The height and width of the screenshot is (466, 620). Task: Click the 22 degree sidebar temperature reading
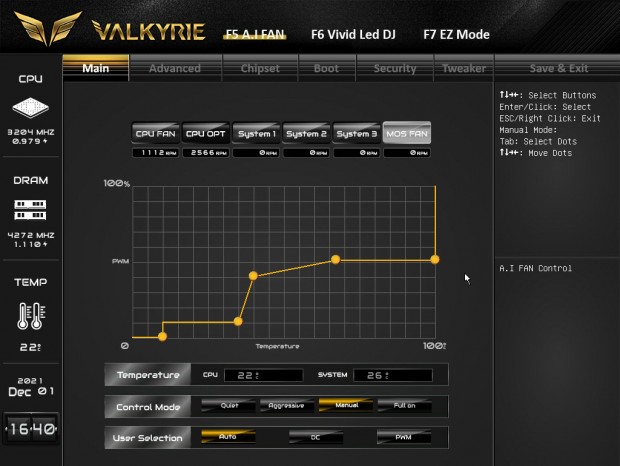30,347
